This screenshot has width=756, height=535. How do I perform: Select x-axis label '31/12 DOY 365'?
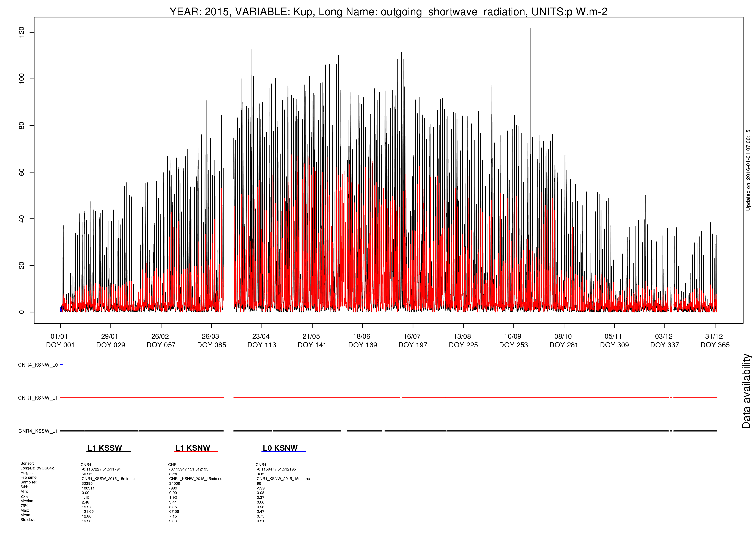[x=715, y=341]
